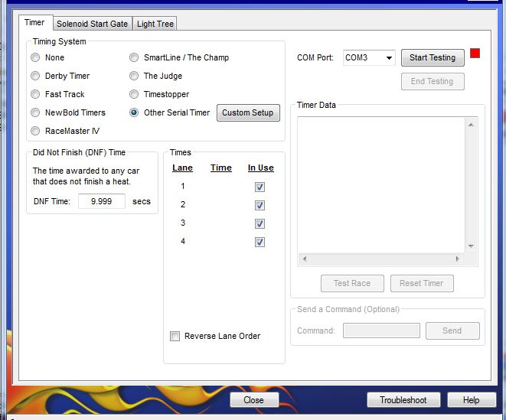506x420 pixels.
Task: Enable Reverse Lane Order checkbox
Action: coord(175,336)
